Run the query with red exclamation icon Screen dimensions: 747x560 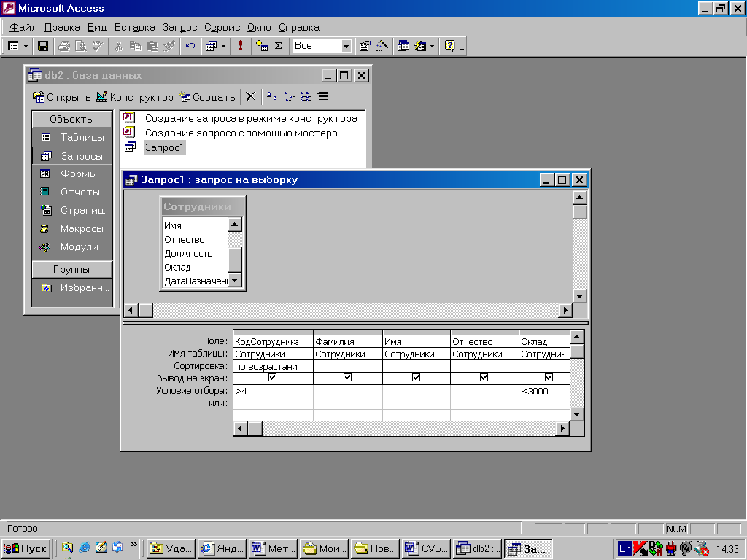click(x=241, y=46)
